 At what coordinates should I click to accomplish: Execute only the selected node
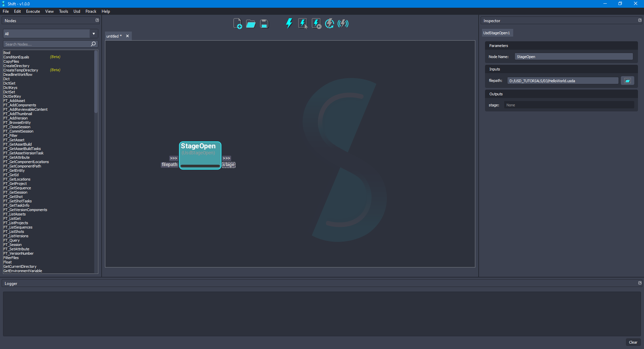pos(303,23)
